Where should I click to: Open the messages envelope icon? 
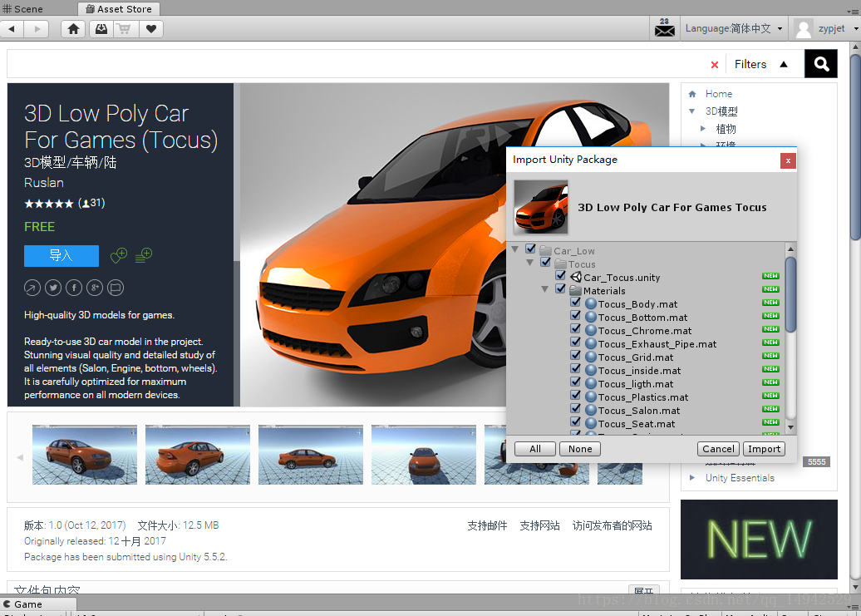(x=664, y=28)
